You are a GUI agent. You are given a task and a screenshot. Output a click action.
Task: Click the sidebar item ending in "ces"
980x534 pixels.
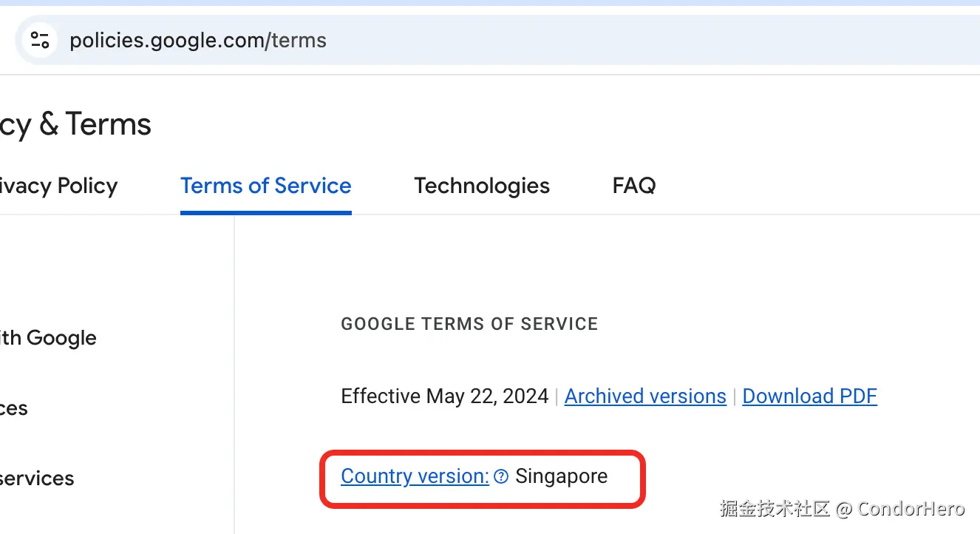click(14, 408)
